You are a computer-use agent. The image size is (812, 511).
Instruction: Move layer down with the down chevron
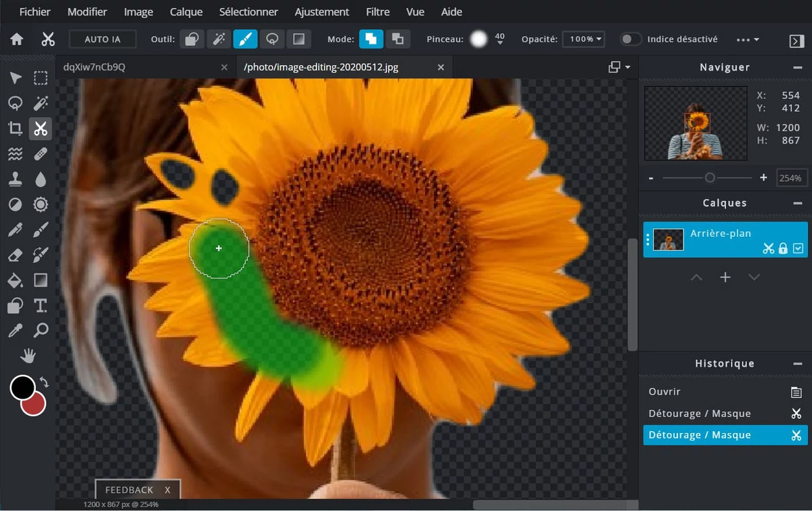point(754,277)
